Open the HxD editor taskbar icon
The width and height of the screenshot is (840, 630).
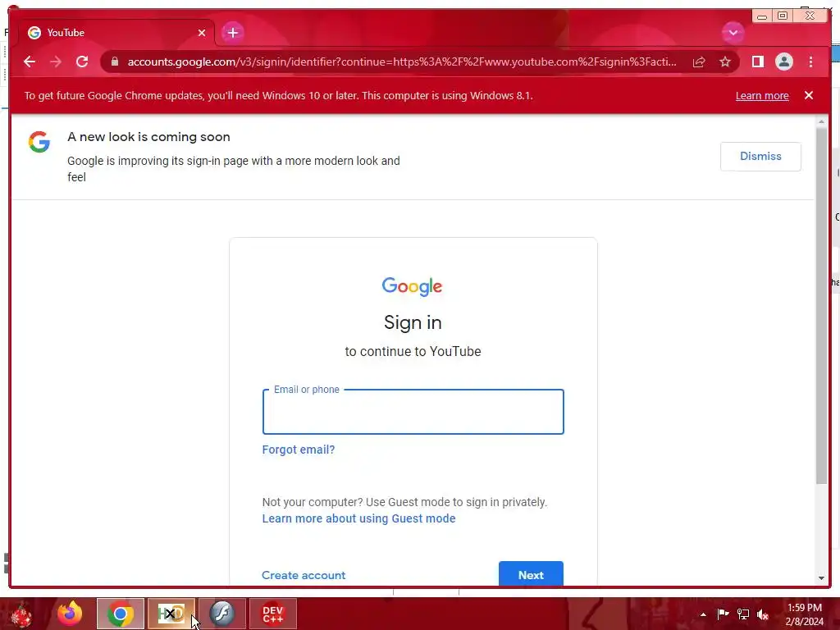pyautogui.click(x=171, y=614)
